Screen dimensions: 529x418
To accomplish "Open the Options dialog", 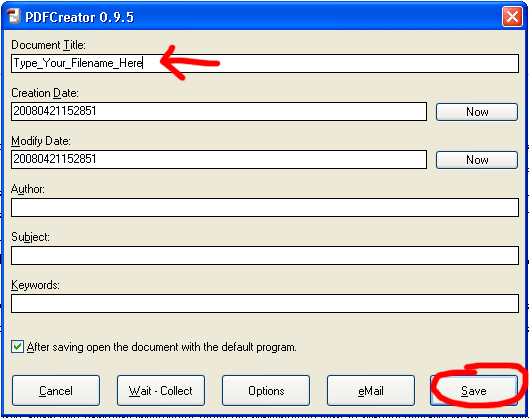I will point(266,391).
